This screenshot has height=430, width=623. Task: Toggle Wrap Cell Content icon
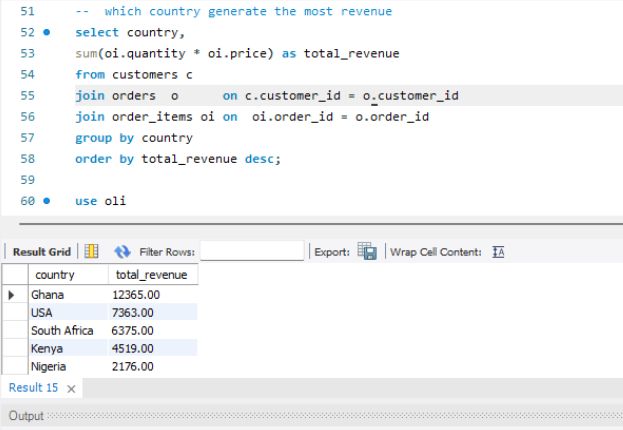[498, 252]
